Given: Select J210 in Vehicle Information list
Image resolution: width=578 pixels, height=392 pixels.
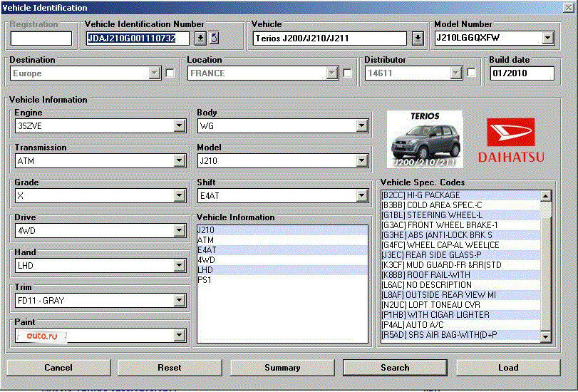Looking at the screenshot, I should tap(282, 230).
